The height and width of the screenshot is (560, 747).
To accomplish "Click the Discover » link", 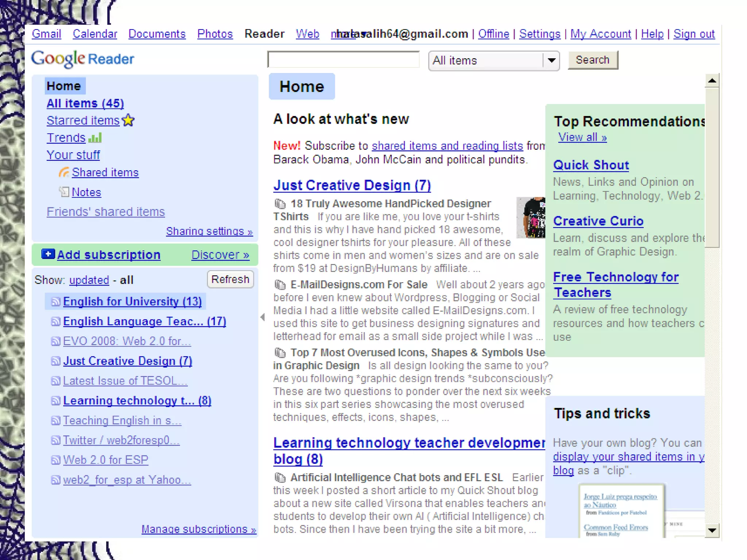I will [220, 254].
